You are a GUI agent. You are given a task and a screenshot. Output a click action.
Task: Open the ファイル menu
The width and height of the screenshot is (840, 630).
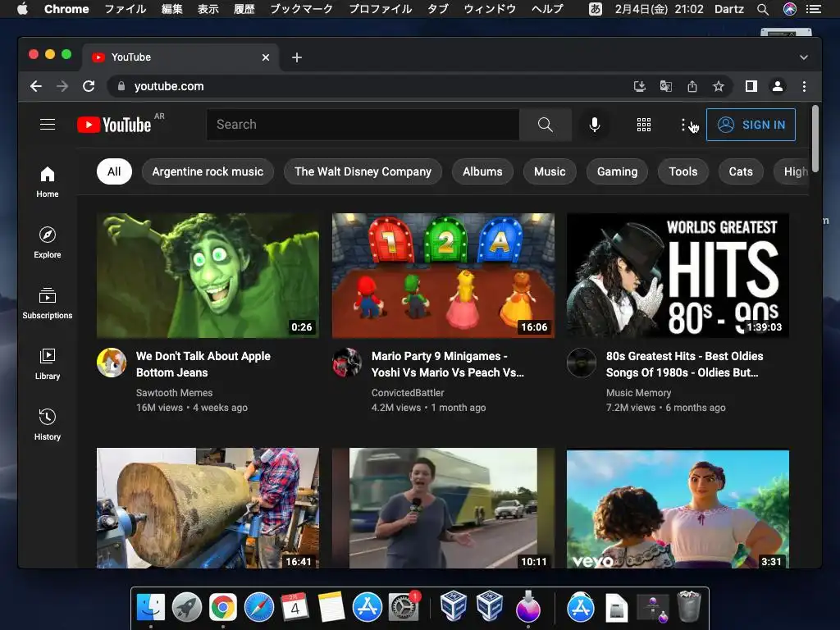[x=126, y=9]
